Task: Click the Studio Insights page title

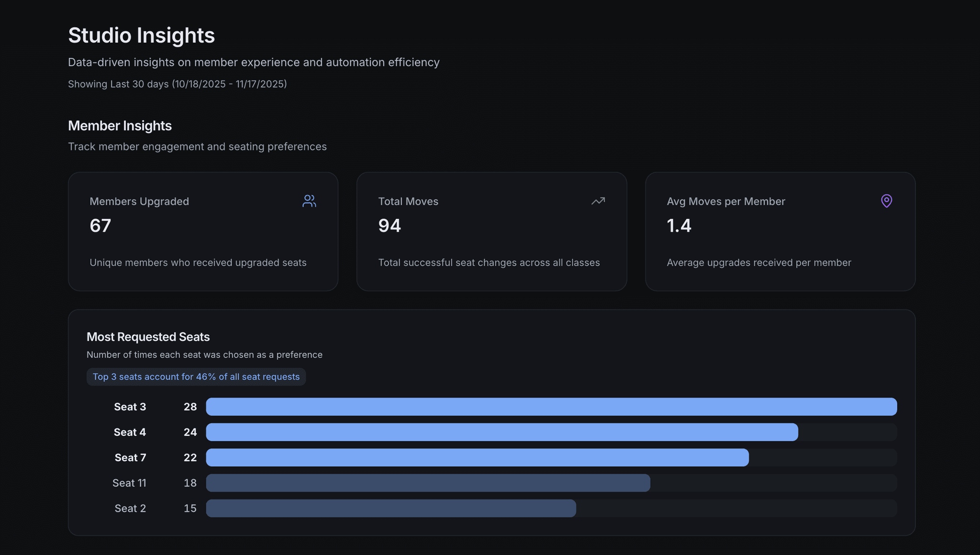Action: pos(141,35)
